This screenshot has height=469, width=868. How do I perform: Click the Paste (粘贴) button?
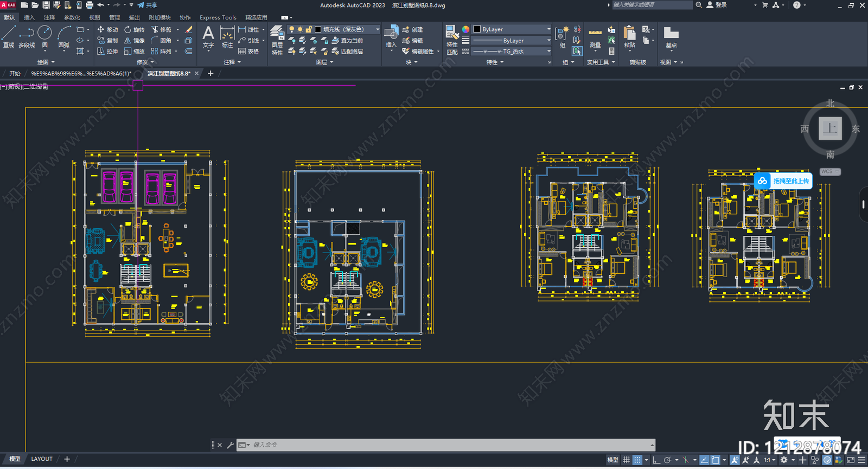pyautogui.click(x=629, y=37)
